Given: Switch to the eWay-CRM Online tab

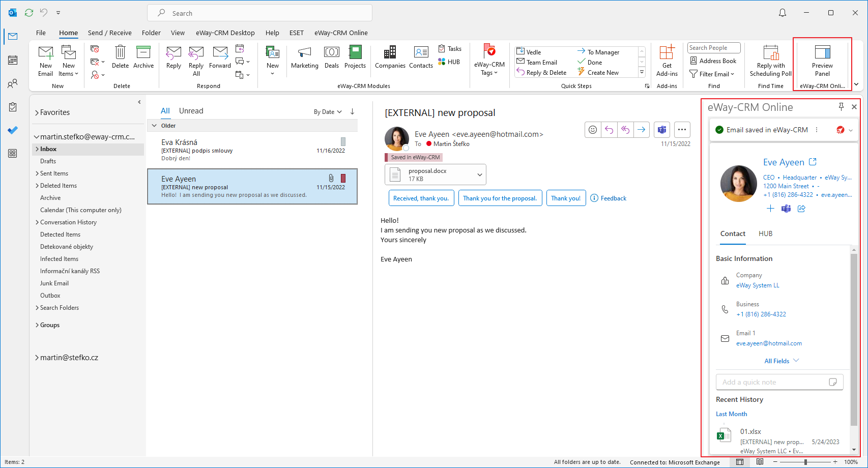Looking at the screenshot, I should pyautogui.click(x=341, y=33).
